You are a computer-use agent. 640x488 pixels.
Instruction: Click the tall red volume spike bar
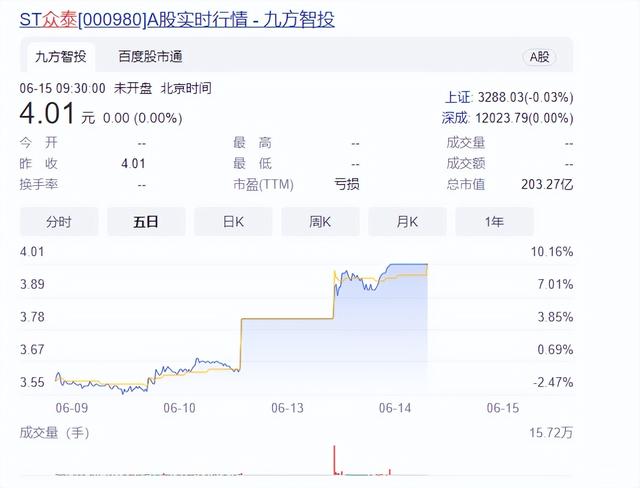pos(335,460)
